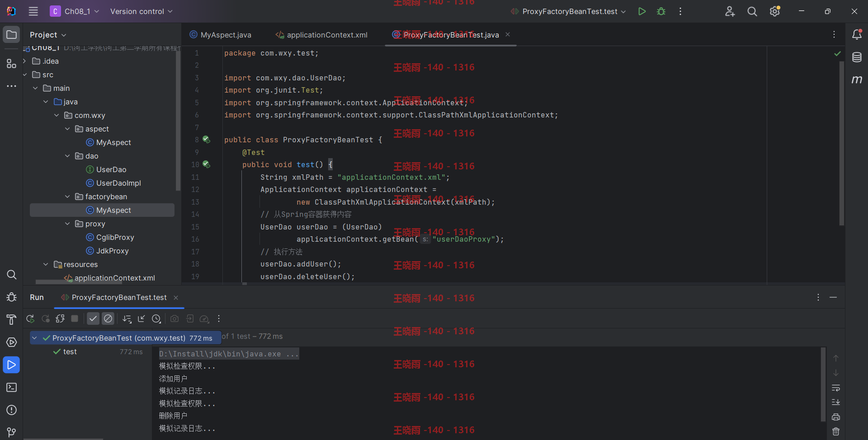
Task: Click the D:\Install\jdk\bin\java.exe command line
Action: coord(229,354)
